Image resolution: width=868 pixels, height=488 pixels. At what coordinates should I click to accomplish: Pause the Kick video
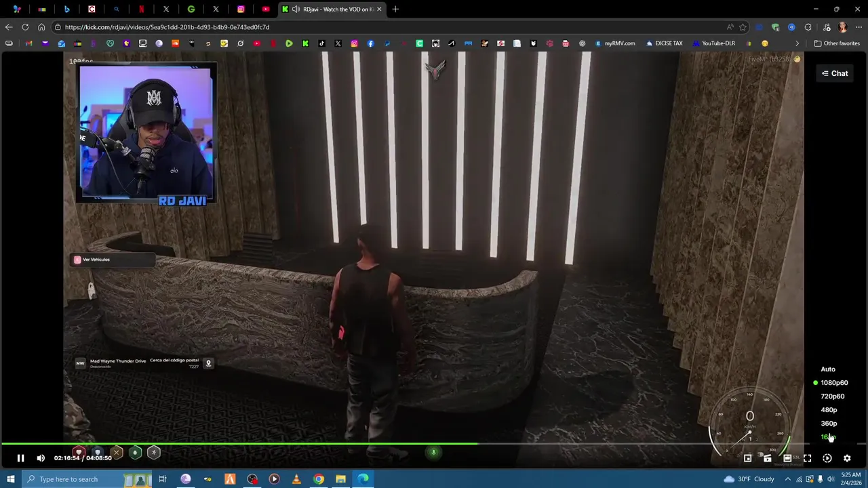20,458
